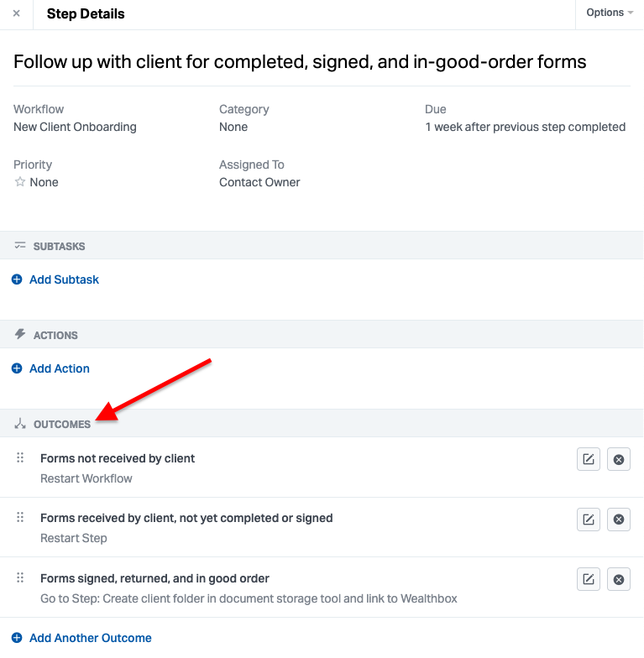Remove 'Forms received by client, not yet completed' outcome
This screenshot has width=644, height=658.
tap(619, 519)
